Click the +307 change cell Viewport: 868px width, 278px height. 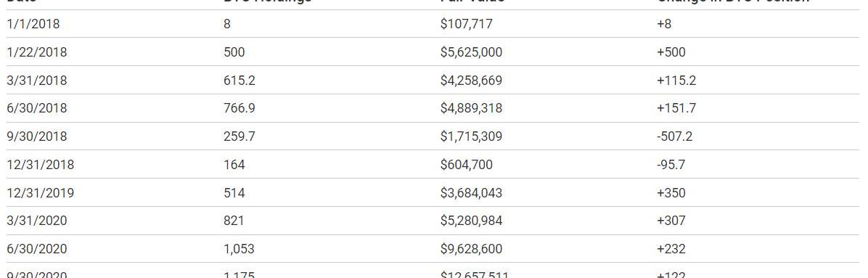coord(671,221)
